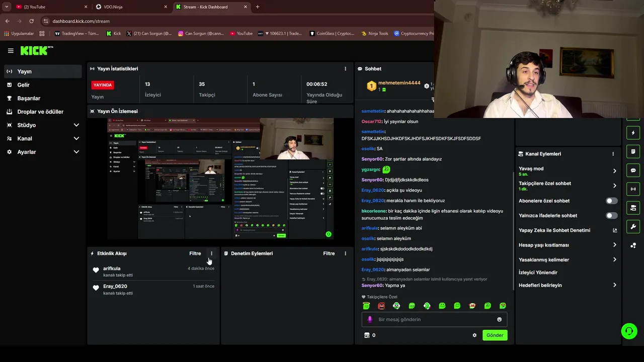Open Hesap yaşı kısıtlaması chevron
Image resolution: width=644 pixels, height=362 pixels.
click(614, 245)
